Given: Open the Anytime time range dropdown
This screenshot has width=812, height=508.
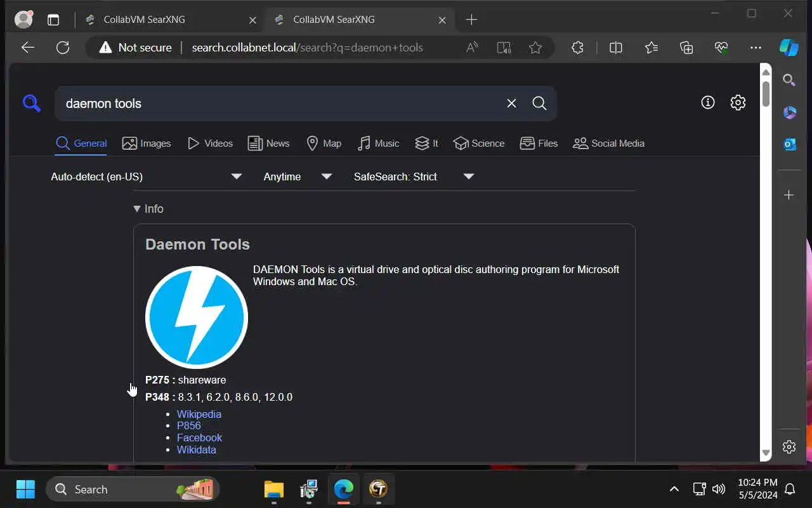Looking at the screenshot, I should coord(298,177).
